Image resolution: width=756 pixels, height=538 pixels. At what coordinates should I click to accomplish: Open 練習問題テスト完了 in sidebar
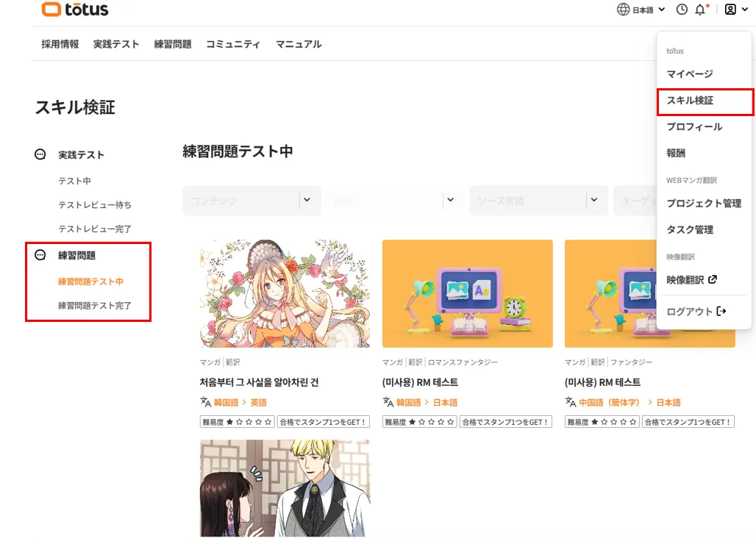pyautogui.click(x=94, y=305)
